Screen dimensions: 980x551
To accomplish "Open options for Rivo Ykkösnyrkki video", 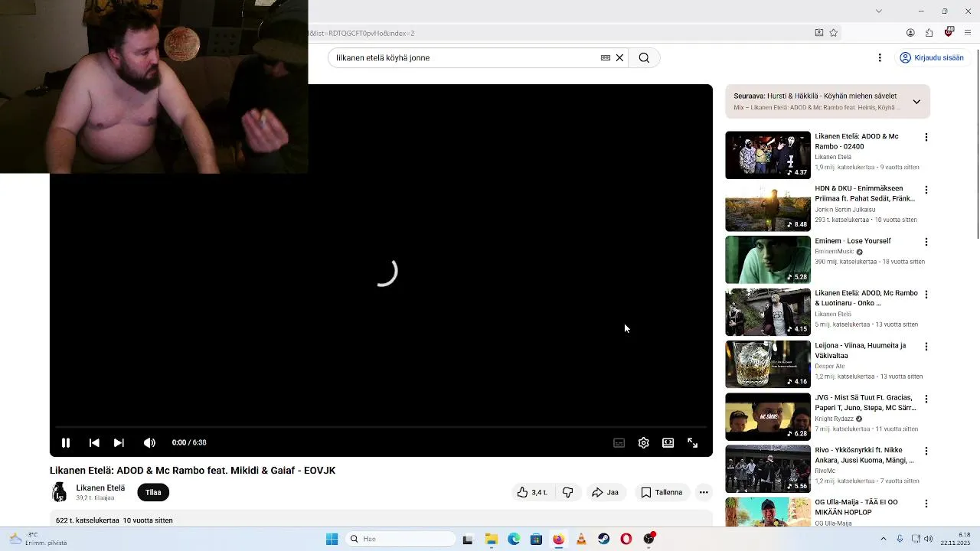I will (x=926, y=451).
